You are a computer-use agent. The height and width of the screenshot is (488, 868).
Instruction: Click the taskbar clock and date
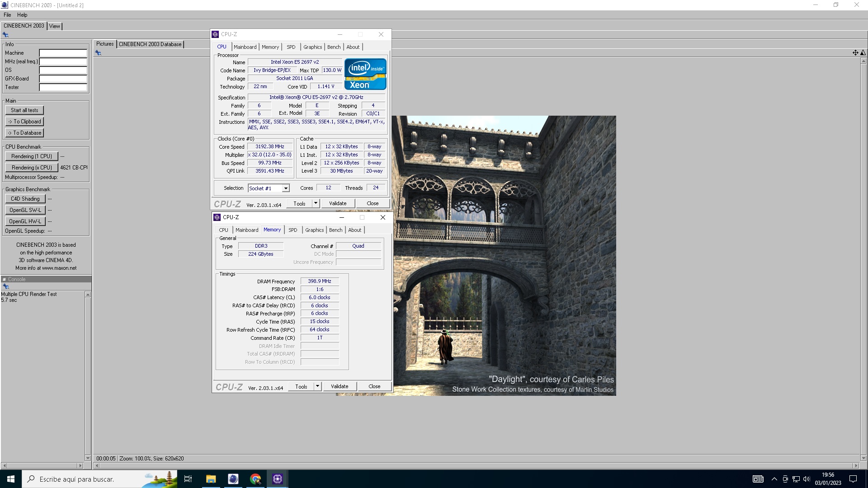click(x=828, y=479)
